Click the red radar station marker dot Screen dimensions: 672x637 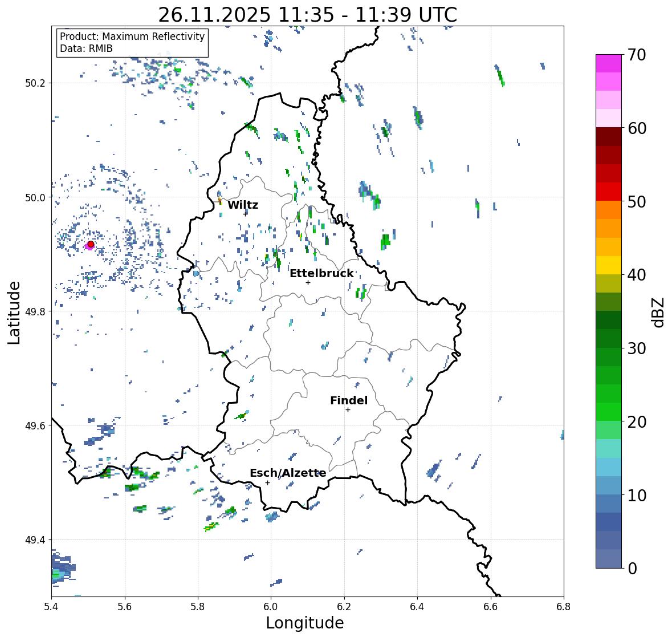tap(91, 244)
